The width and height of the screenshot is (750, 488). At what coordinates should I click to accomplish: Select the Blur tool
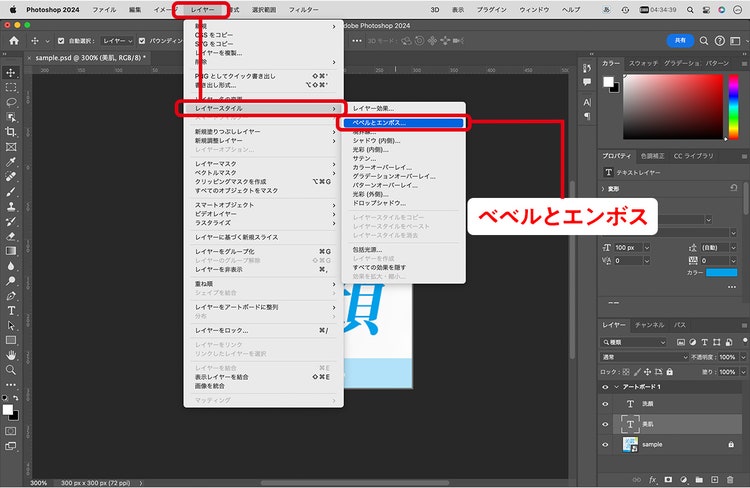click(x=11, y=266)
